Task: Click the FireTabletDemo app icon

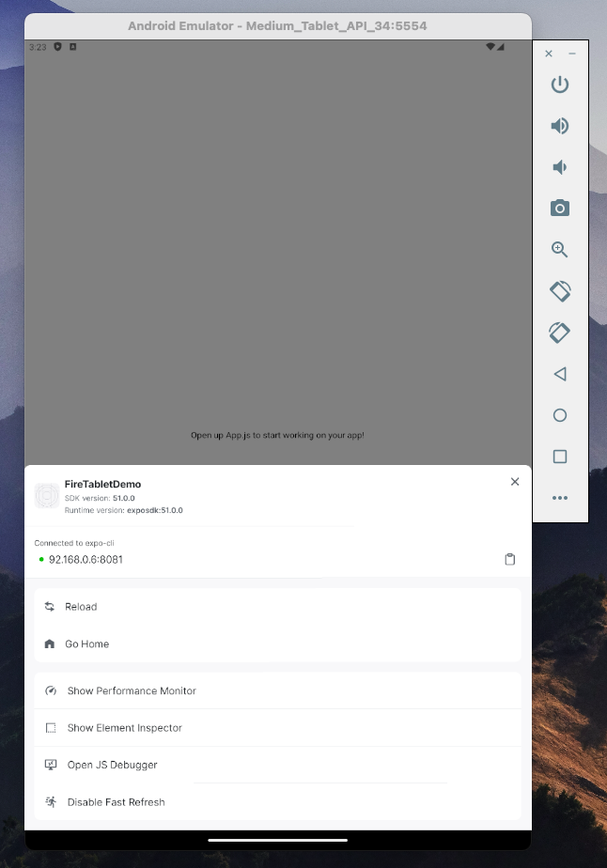Action: tap(47, 495)
